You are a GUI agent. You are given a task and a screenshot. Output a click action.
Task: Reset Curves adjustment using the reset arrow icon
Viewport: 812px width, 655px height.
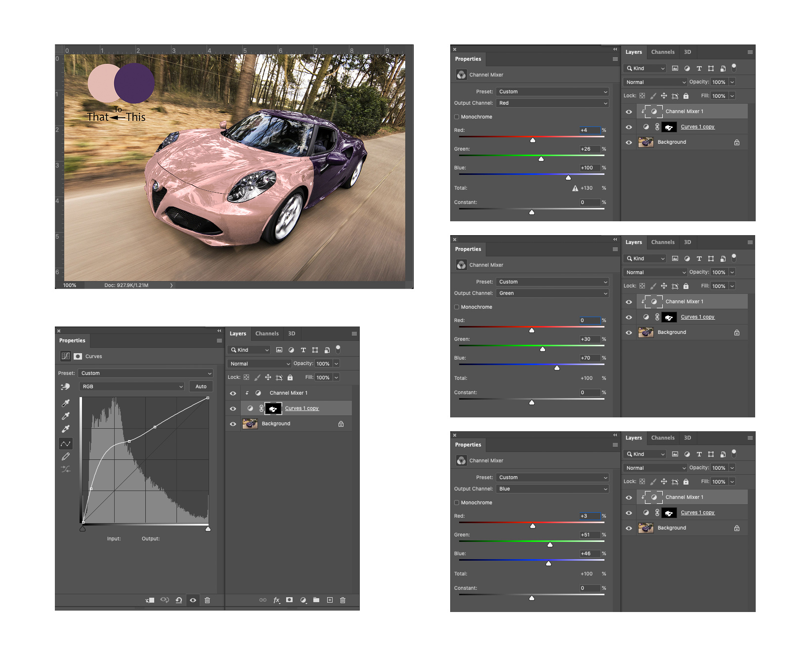point(179,600)
